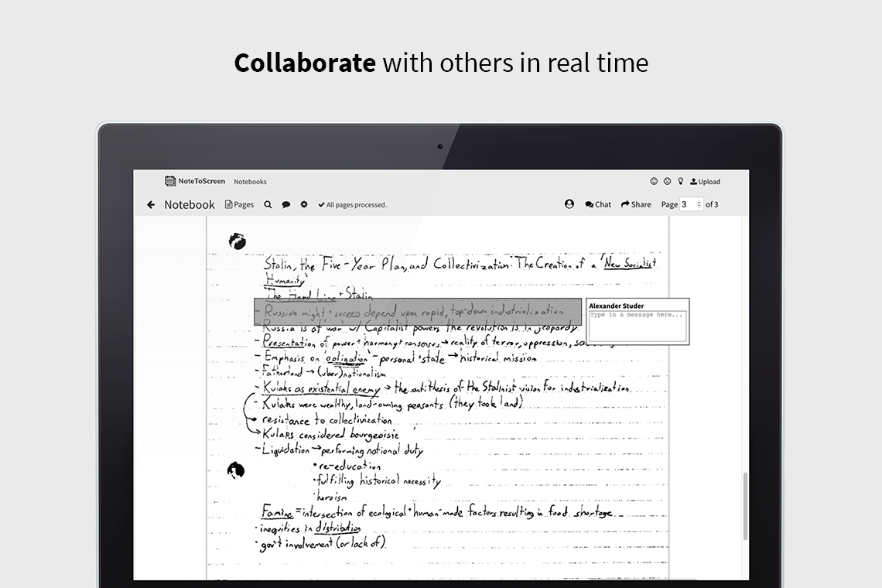This screenshot has height=588, width=882.
Task: Click the NoteToScreen logo
Action: [x=195, y=181]
